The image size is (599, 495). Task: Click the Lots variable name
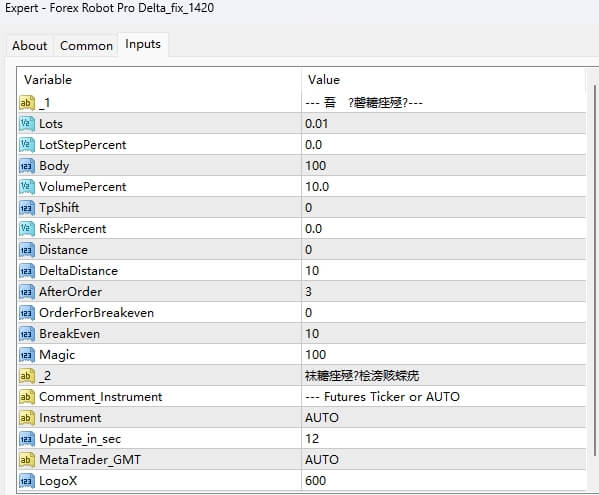coord(51,124)
